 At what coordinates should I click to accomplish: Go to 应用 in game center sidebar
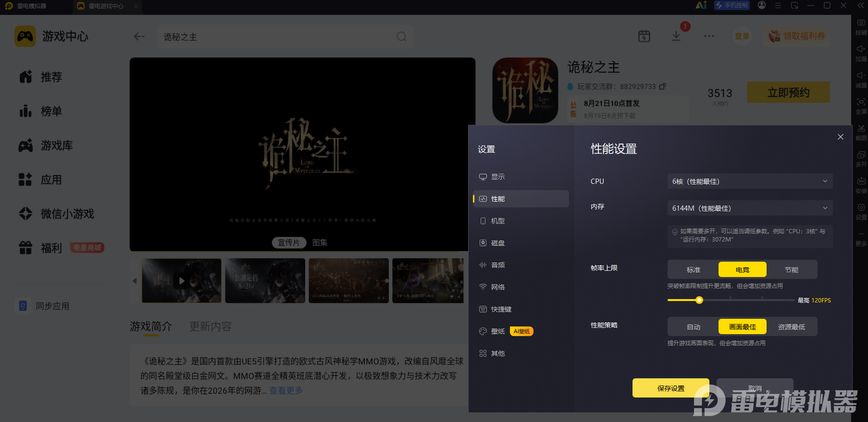point(41,180)
